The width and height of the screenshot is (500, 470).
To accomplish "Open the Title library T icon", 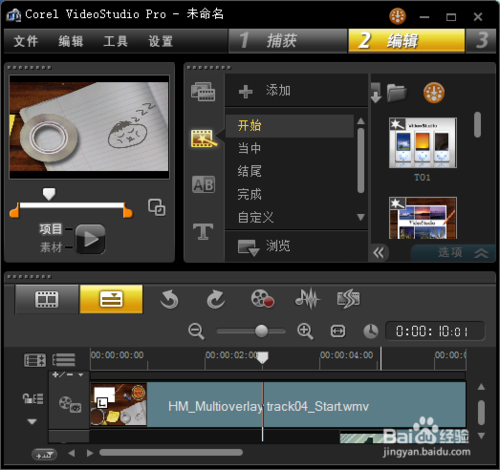I will click(x=203, y=231).
